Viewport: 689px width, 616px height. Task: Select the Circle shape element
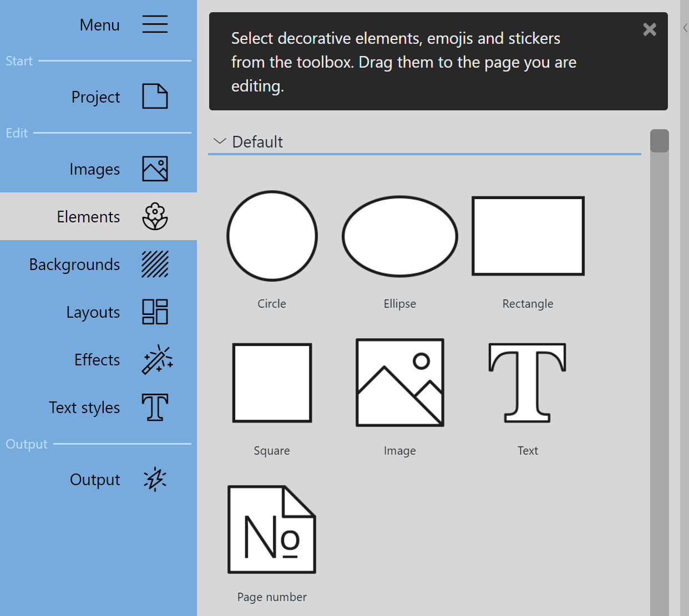272,236
